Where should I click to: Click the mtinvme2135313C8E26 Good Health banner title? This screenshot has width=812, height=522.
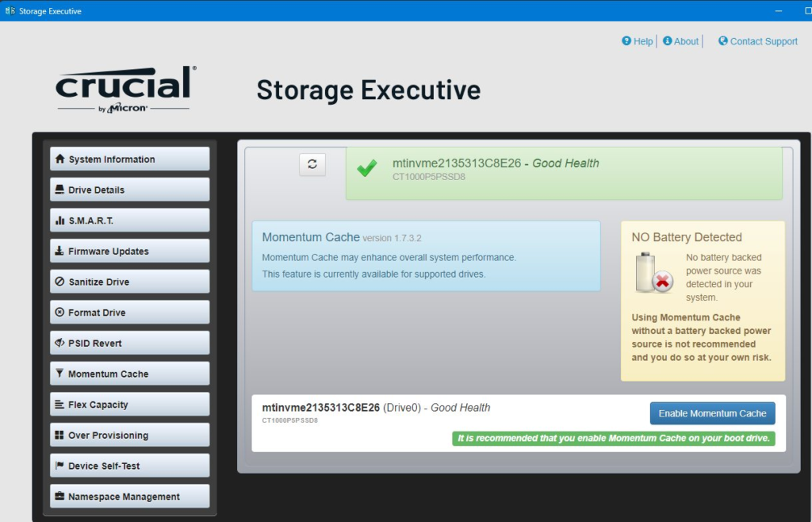coord(496,163)
